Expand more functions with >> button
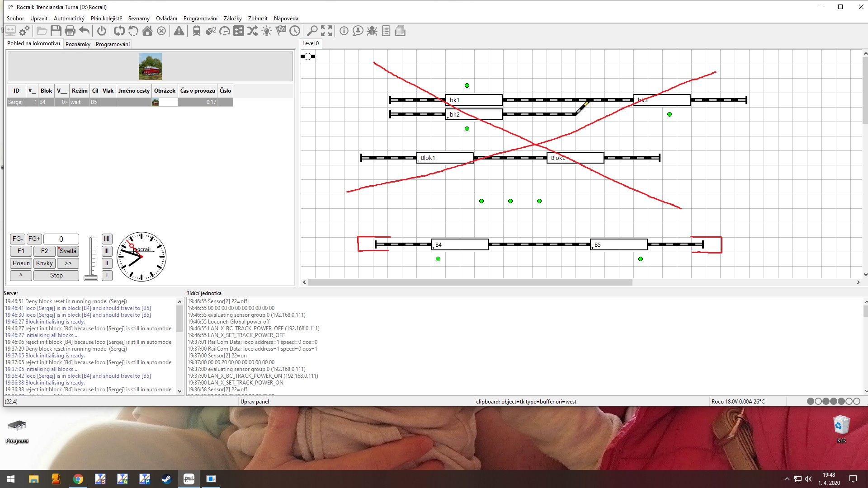The width and height of the screenshot is (868, 488). click(x=68, y=263)
